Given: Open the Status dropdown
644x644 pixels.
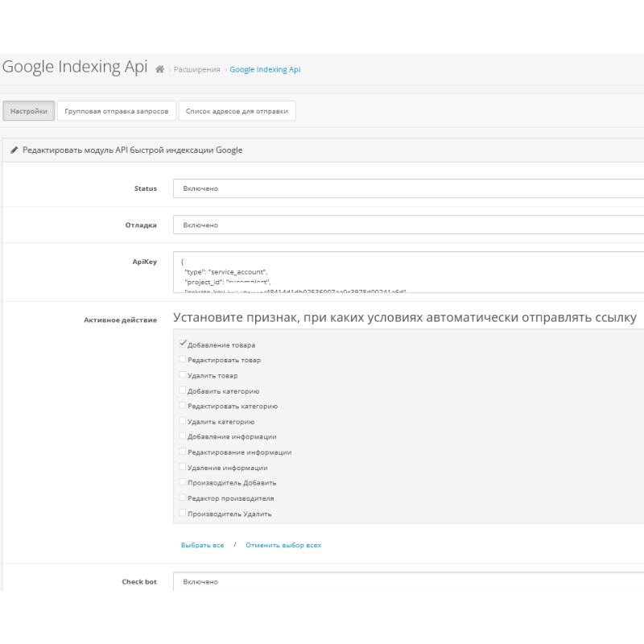Looking at the screenshot, I should pyautogui.click(x=408, y=188).
